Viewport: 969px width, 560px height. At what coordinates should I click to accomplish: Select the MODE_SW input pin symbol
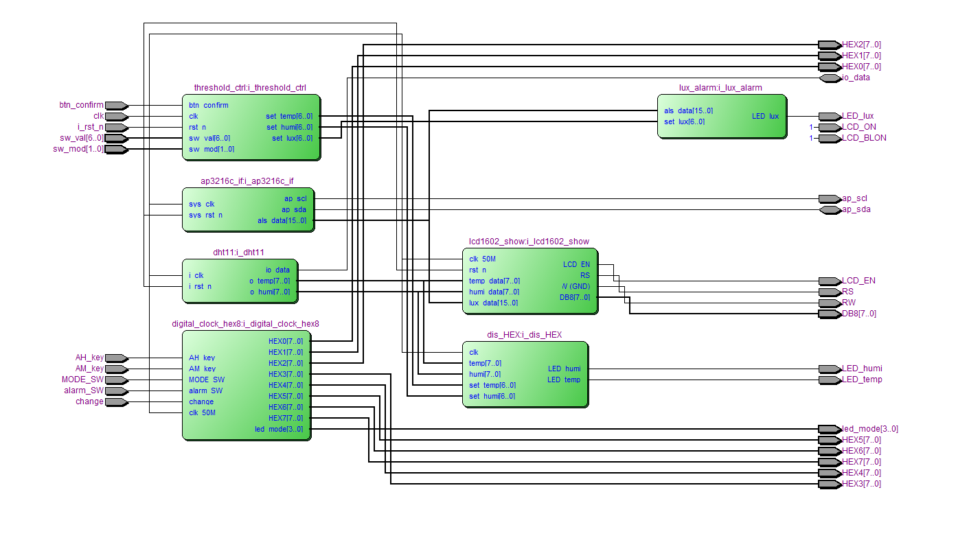tap(116, 380)
